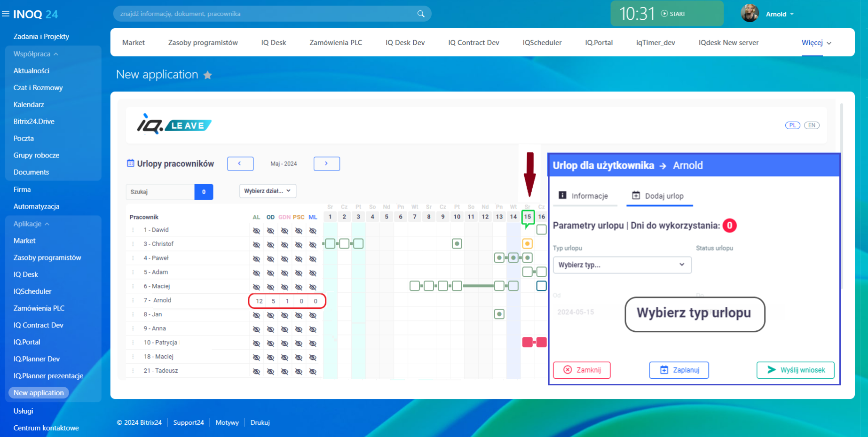
Task: Add New application to favorites star
Action: 207,75
